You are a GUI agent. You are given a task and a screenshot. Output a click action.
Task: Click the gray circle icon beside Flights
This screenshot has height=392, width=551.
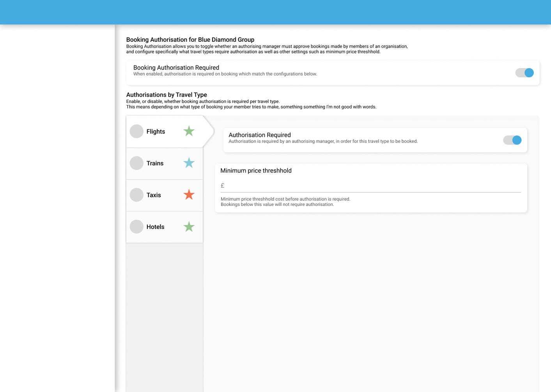click(x=136, y=131)
